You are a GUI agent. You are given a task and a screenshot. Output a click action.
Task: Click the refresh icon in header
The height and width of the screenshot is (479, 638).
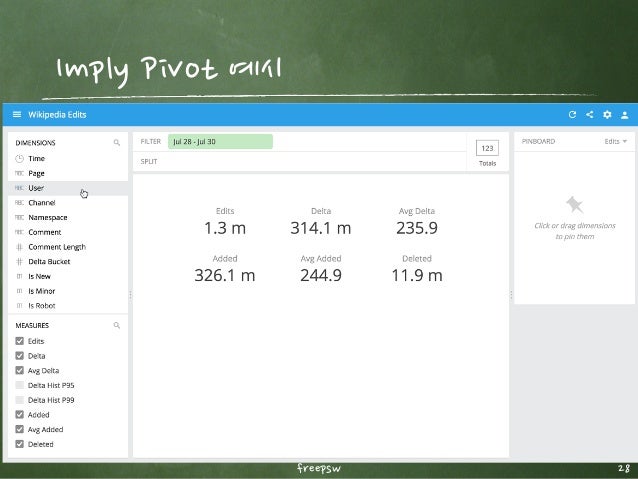572,115
